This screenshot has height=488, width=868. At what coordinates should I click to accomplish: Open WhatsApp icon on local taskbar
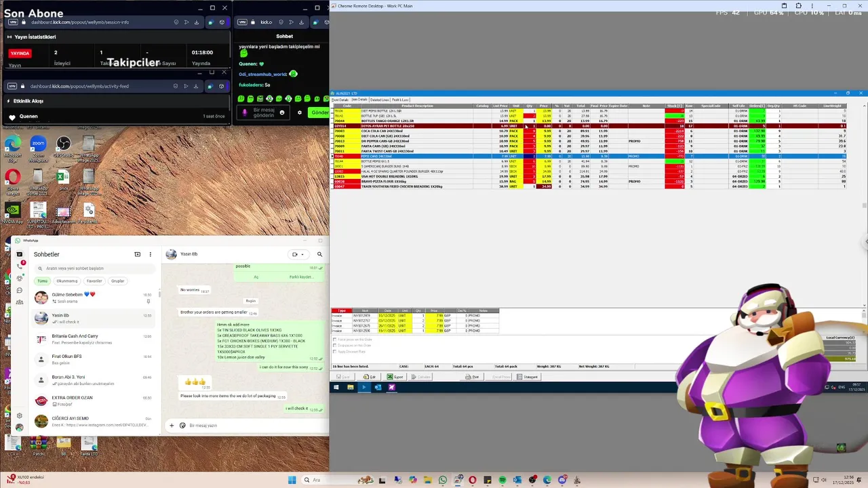443,480
